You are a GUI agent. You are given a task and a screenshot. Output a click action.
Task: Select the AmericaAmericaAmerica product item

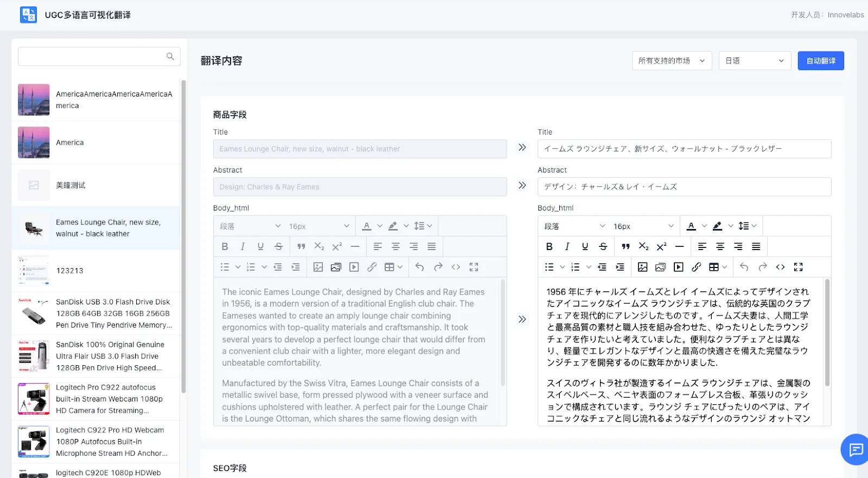point(96,100)
